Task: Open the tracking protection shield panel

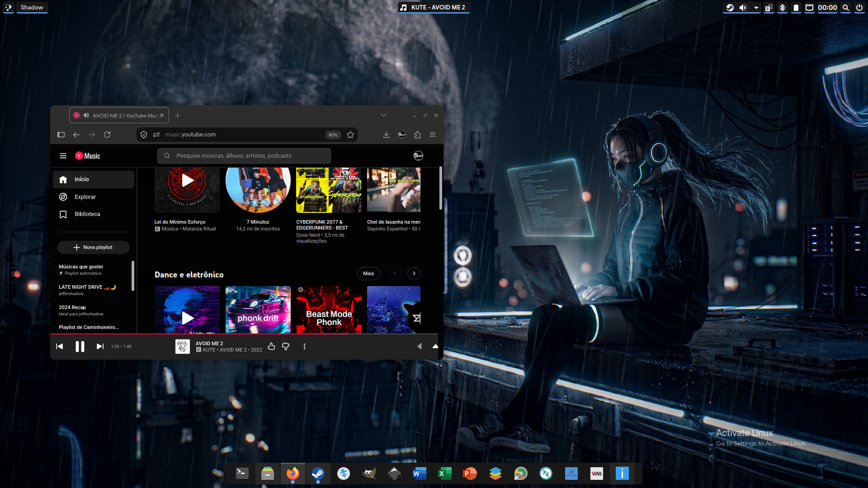Action: (x=144, y=135)
